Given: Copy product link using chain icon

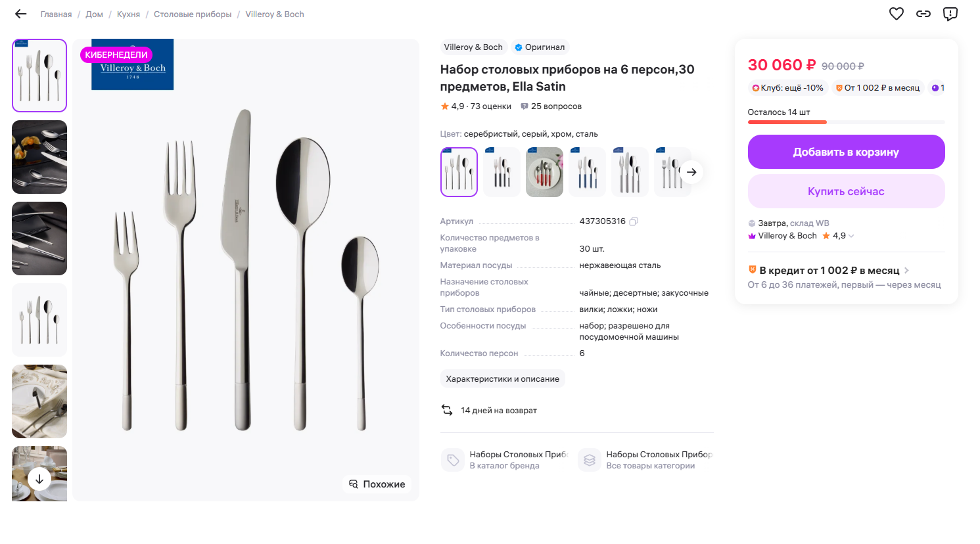Looking at the screenshot, I should (923, 14).
